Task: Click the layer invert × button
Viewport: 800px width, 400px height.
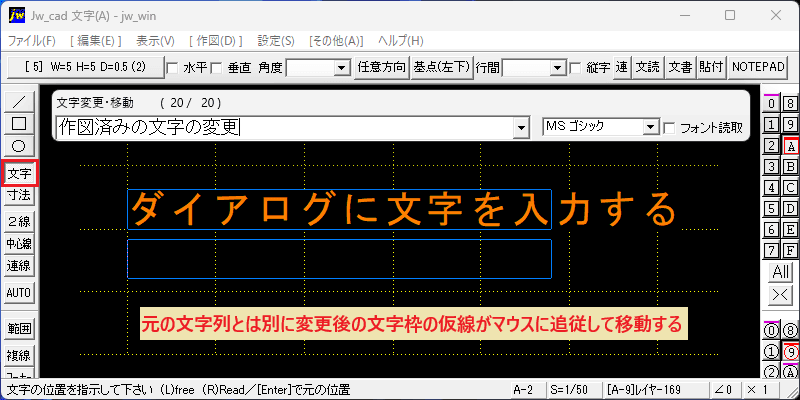Action: pos(781,294)
